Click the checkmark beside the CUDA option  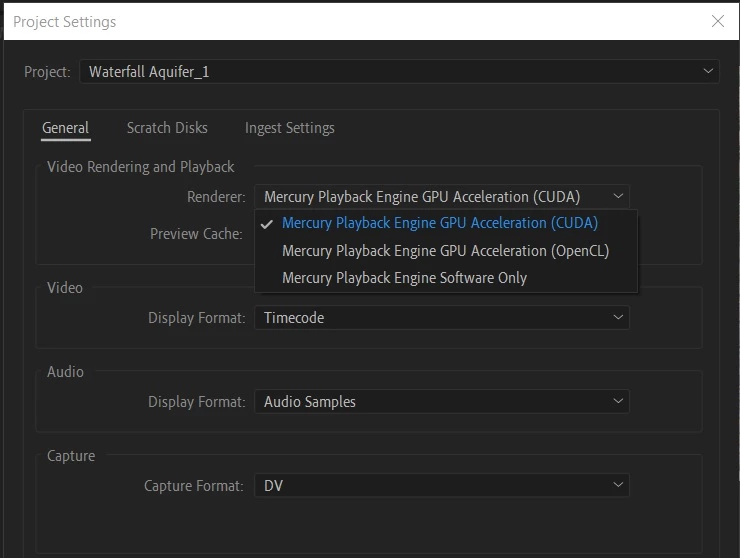pyautogui.click(x=267, y=224)
